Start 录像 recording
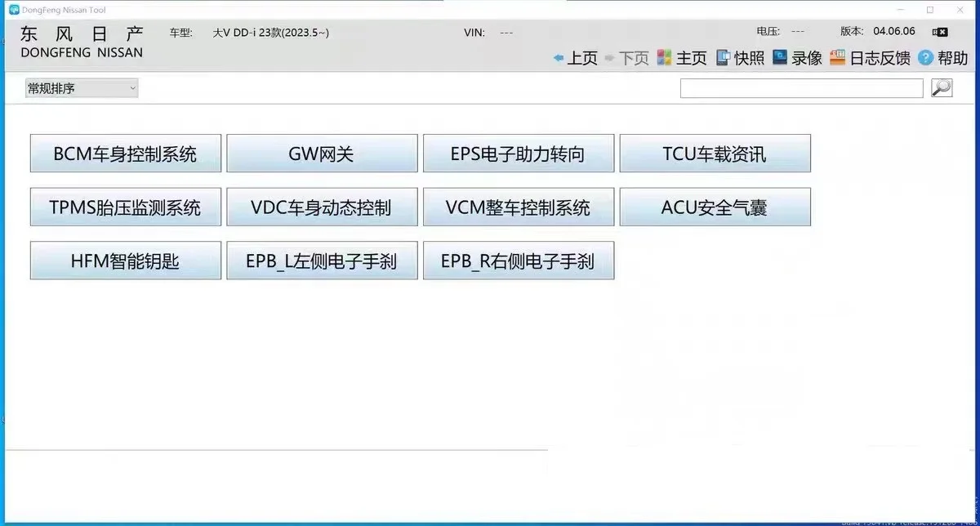Image resolution: width=980 pixels, height=526 pixels. click(x=807, y=58)
